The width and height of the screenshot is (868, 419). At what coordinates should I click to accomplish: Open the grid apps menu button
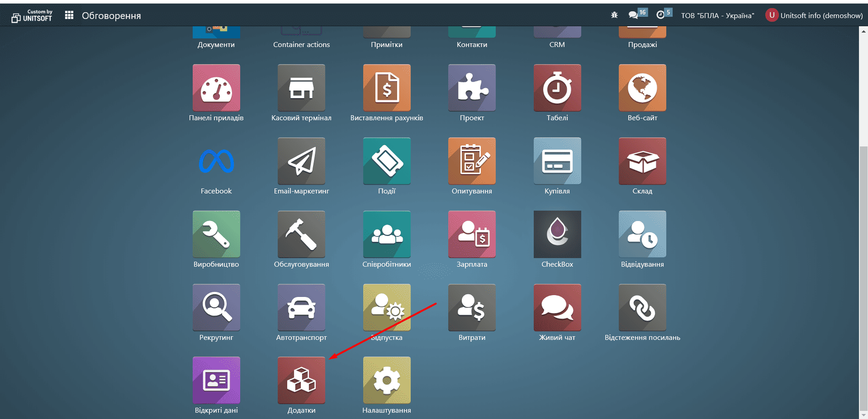(x=69, y=15)
